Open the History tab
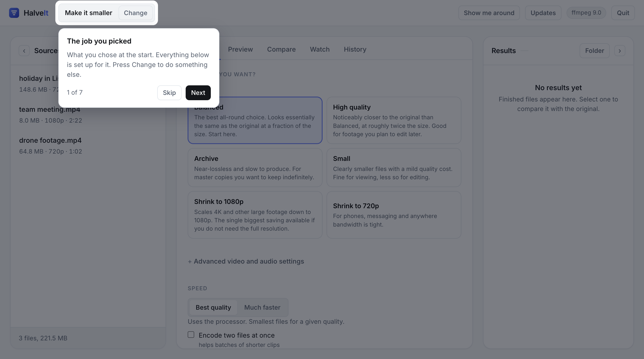This screenshot has width=644, height=359. point(355,49)
